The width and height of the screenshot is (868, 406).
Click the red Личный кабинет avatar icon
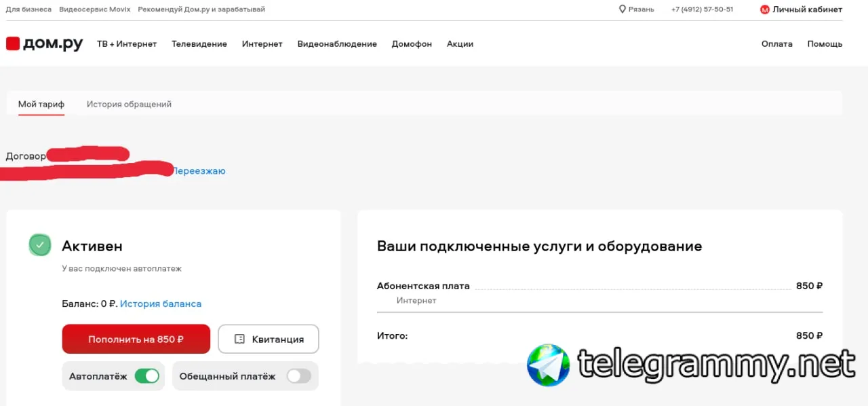[x=765, y=10]
